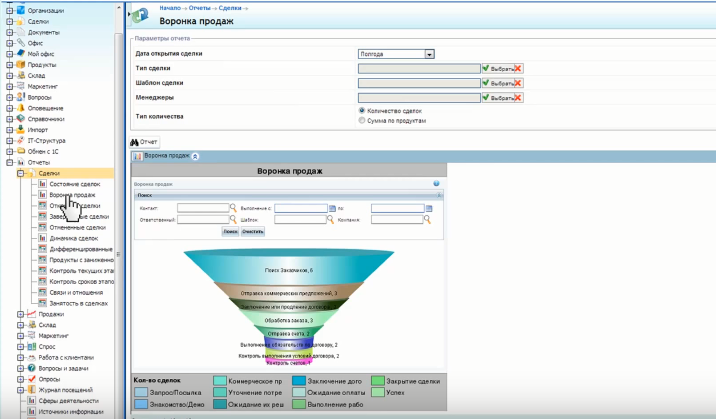
Task: Click the Коммерческое пр legend color swatch
Action: [220, 381]
